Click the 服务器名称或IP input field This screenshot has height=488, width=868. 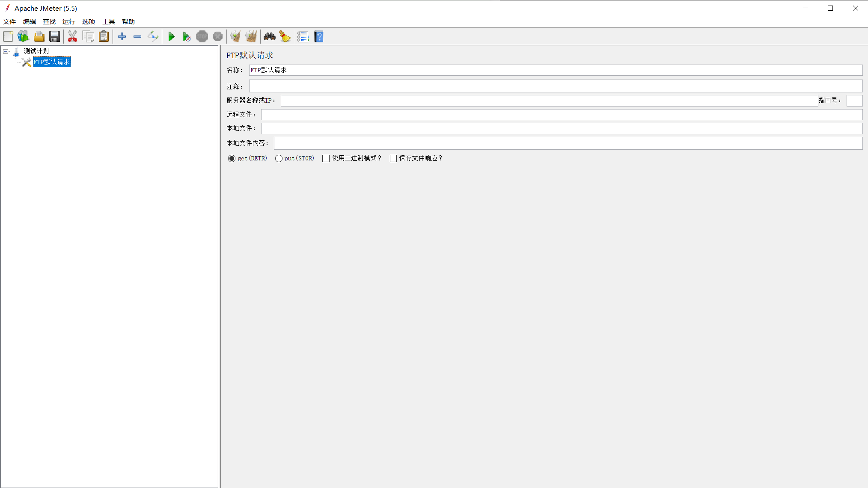(x=549, y=101)
